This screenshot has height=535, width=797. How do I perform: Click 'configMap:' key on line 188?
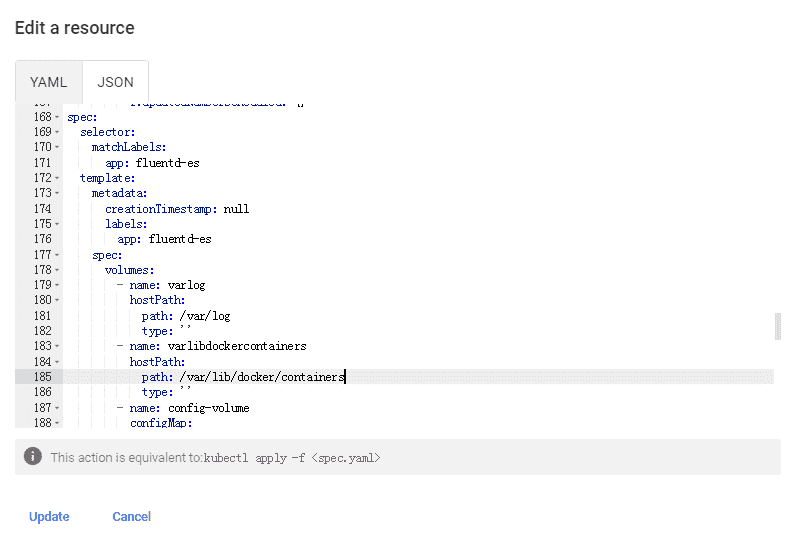click(x=161, y=423)
